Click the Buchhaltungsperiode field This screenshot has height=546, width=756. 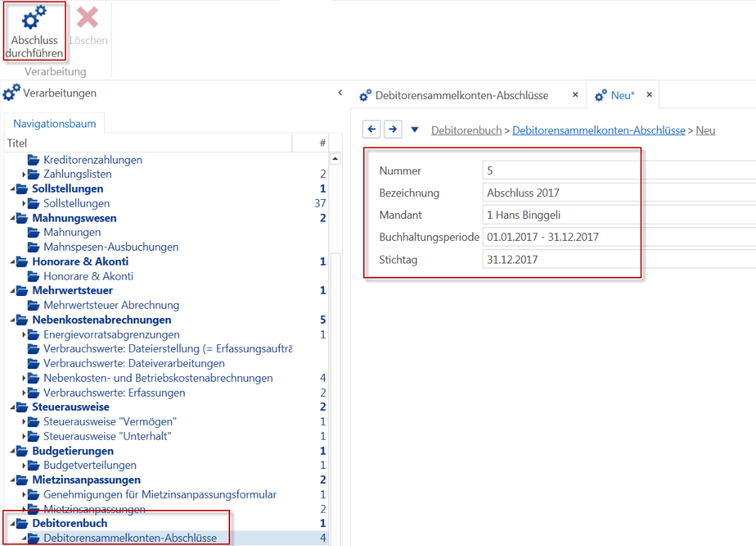pyautogui.click(x=619, y=237)
